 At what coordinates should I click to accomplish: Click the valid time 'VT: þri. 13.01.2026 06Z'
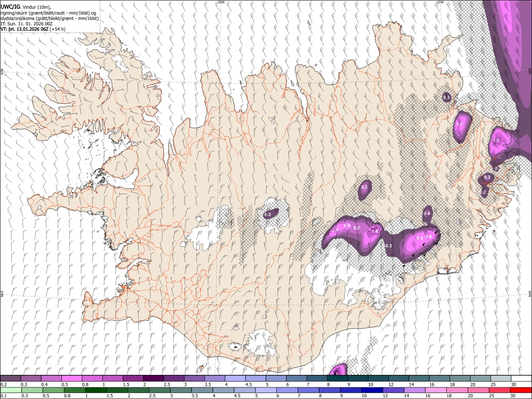point(25,29)
